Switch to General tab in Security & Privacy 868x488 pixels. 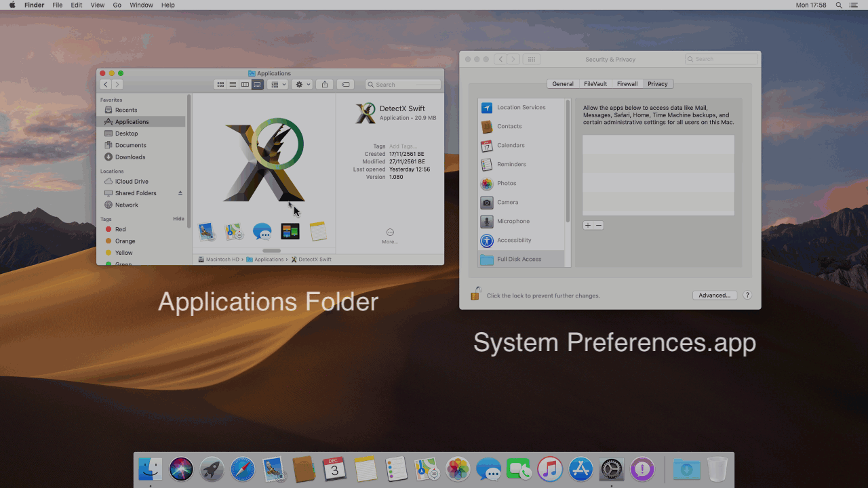(563, 84)
